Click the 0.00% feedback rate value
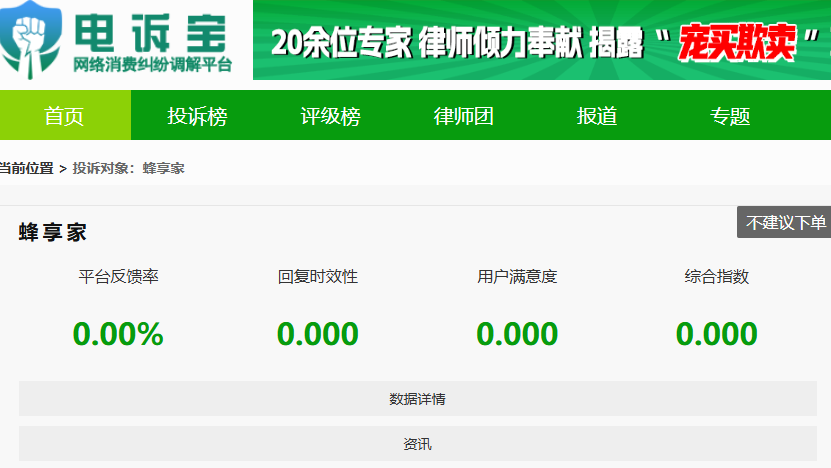The width and height of the screenshot is (831, 468). pyautogui.click(x=118, y=334)
